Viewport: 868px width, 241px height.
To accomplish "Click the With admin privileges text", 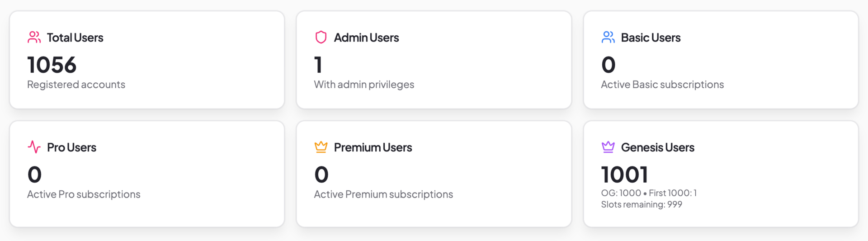I will [364, 85].
